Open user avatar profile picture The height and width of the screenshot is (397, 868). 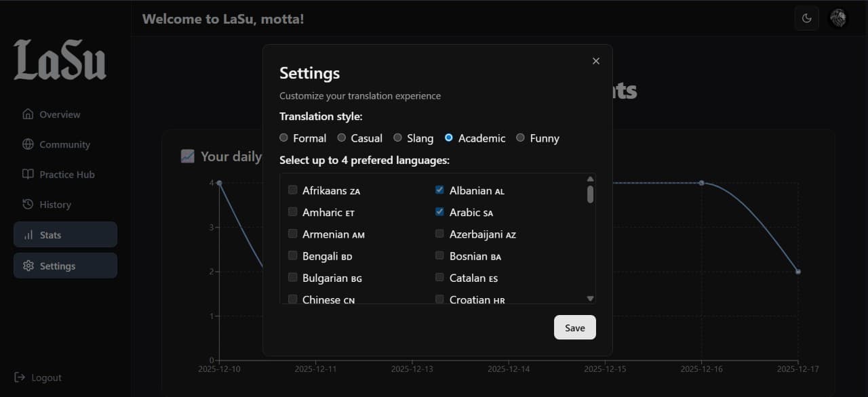tap(838, 18)
